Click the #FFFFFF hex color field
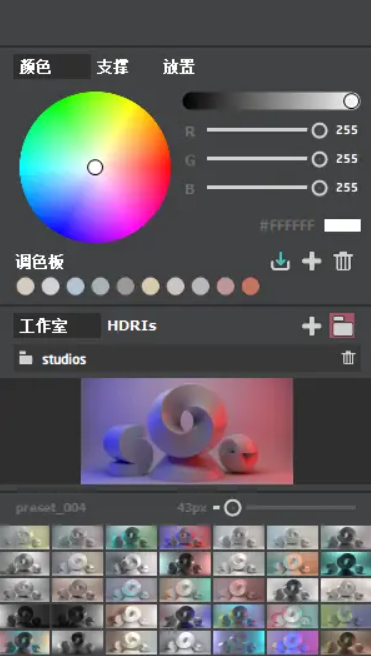 click(287, 226)
